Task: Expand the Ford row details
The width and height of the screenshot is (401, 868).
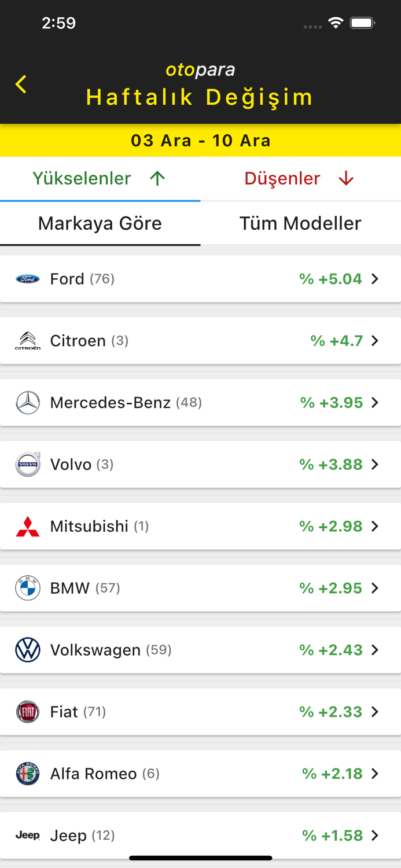Action: [376, 279]
